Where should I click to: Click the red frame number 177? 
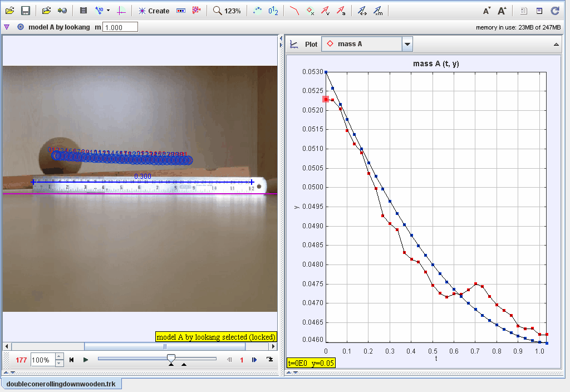[21, 360]
